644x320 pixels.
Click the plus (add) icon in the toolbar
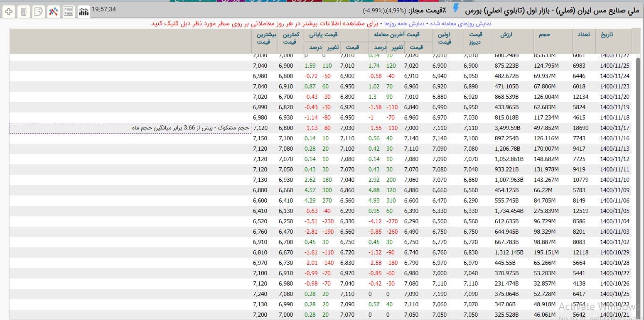tap(8, 11)
